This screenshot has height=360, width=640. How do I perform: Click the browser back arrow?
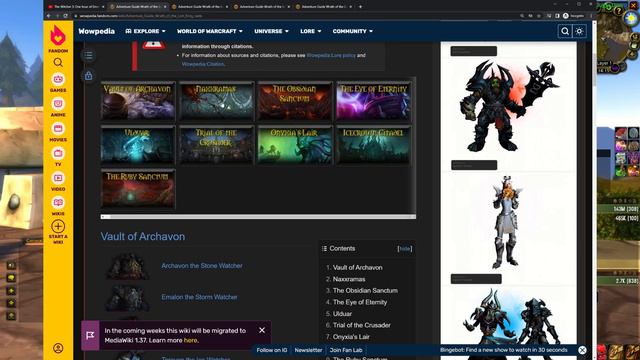click(49, 16)
